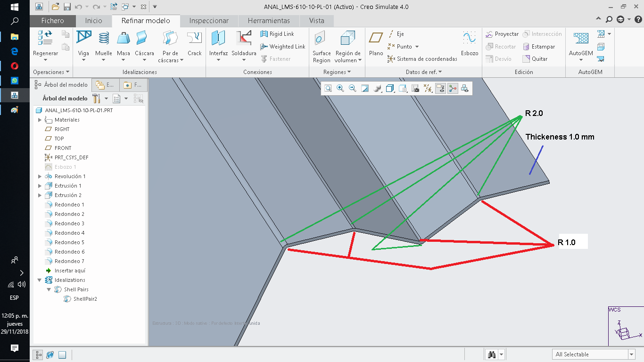Click the Refit zoom icon
This screenshot has width=644, height=362.
[x=328, y=88]
